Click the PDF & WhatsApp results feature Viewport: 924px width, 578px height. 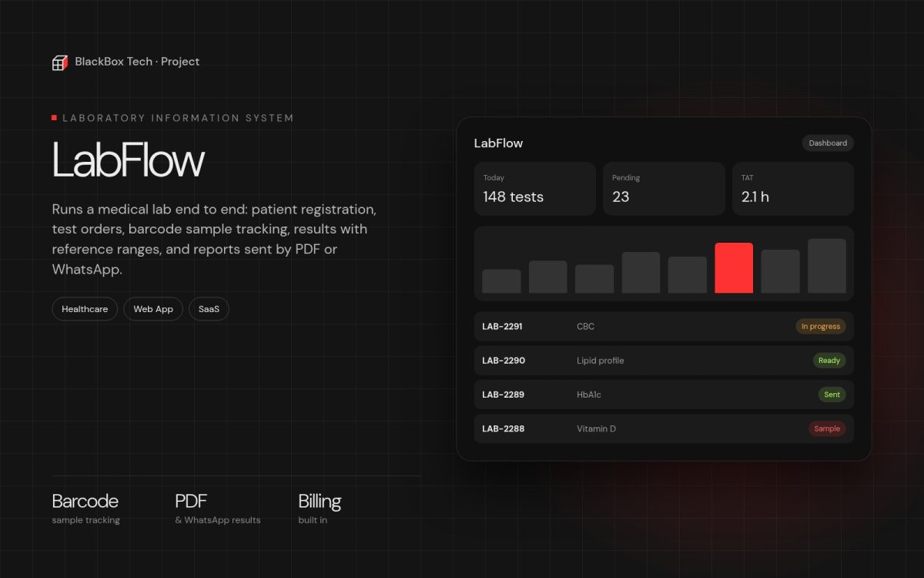[x=218, y=509]
